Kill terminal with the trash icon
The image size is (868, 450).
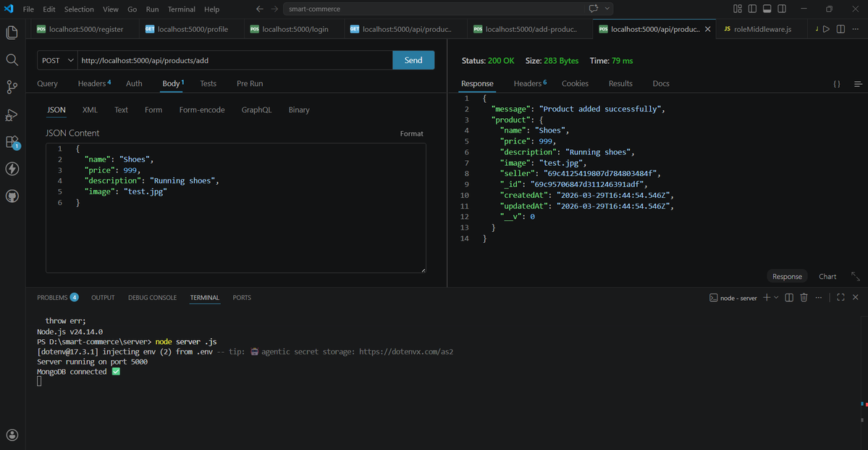point(804,298)
